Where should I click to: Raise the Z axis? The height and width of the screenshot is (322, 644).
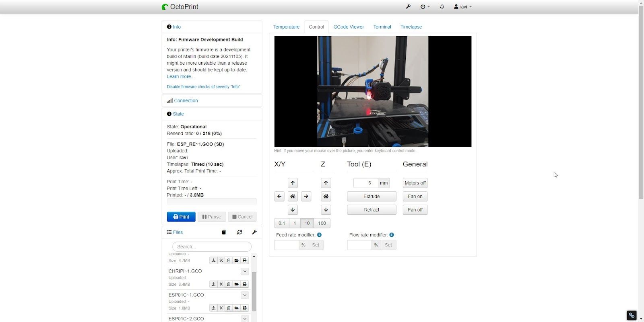pyautogui.click(x=326, y=183)
